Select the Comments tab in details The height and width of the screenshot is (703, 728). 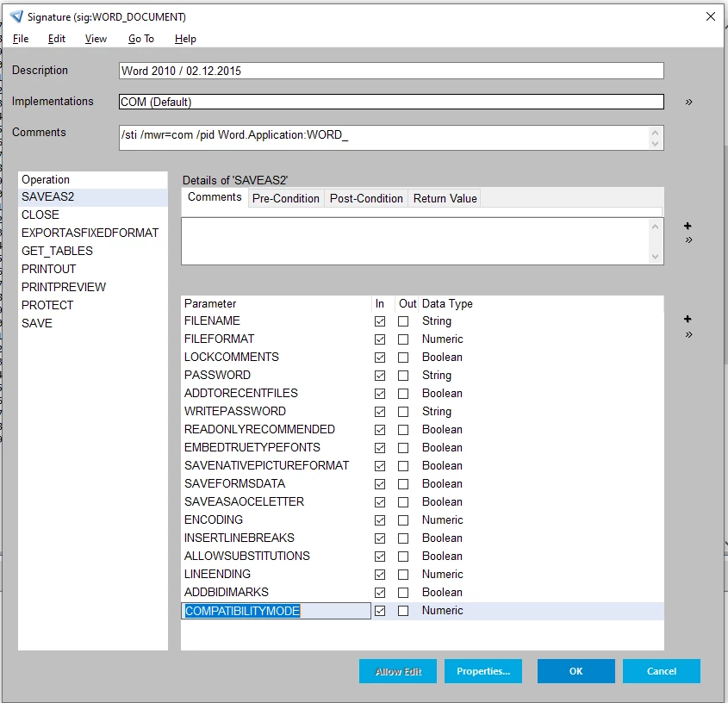(215, 197)
